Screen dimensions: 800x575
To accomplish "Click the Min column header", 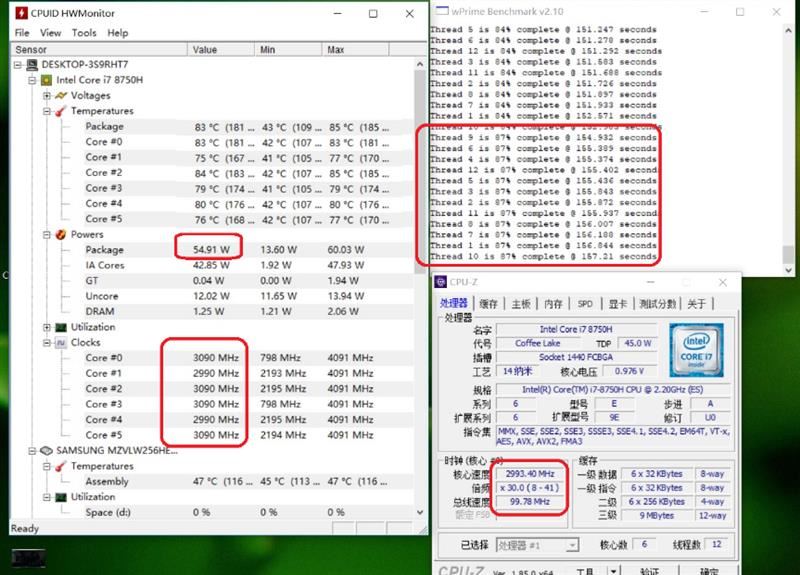I will tap(288, 49).
